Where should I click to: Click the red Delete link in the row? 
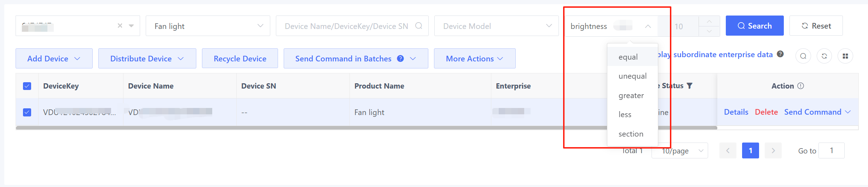[766, 112]
